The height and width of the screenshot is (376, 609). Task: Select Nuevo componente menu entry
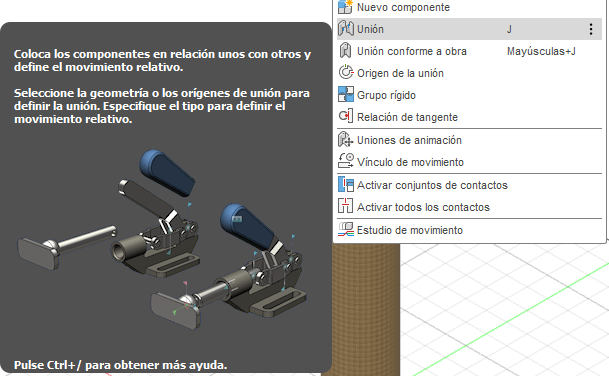point(469,7)
